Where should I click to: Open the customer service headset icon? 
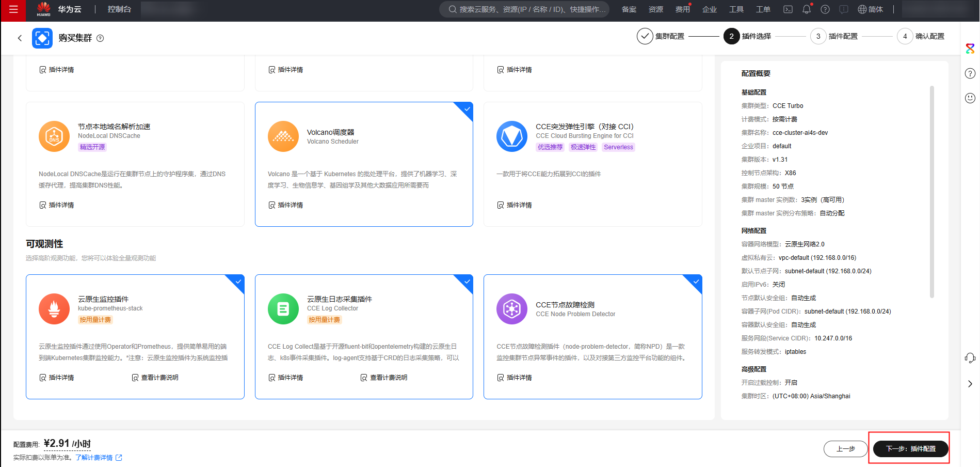[970, 358]
